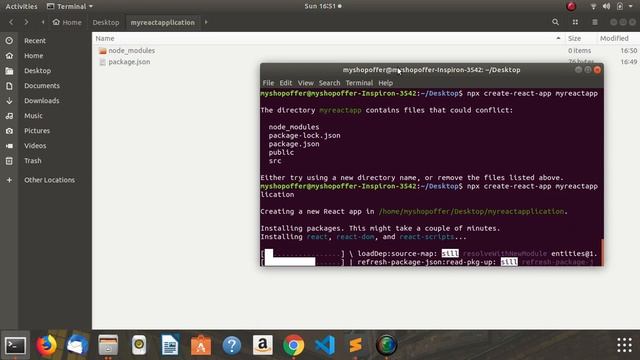Open Ubuntu Software from the dock

coord(201,346)
